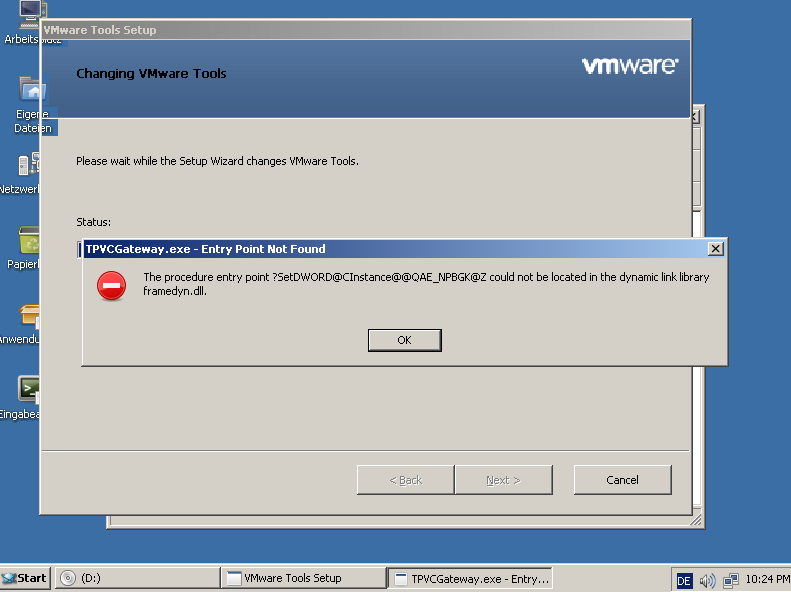Open the Anwendungen box desktop icon
791x592 pixels.
(20, 323)
